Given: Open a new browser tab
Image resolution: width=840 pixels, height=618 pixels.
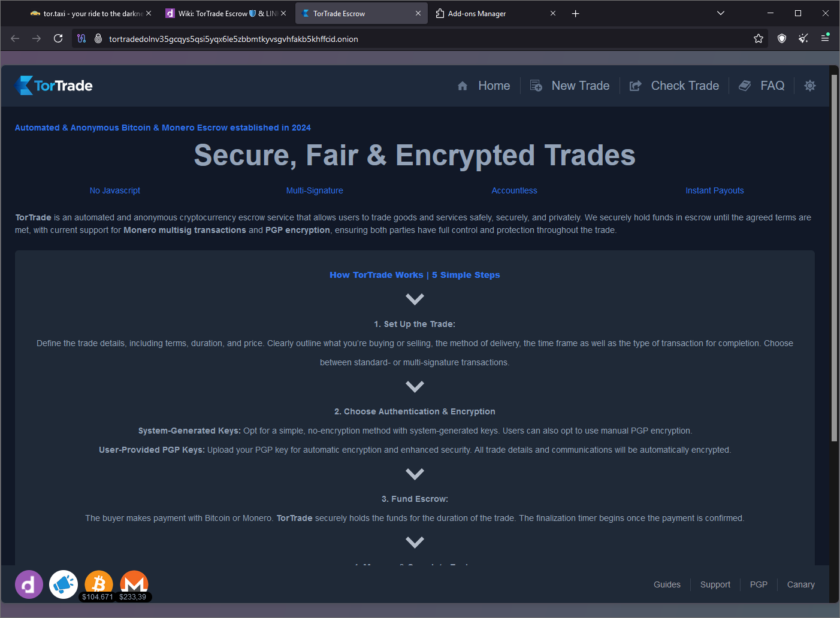Looking at the screenshot, I should click(x=576, y=13).
